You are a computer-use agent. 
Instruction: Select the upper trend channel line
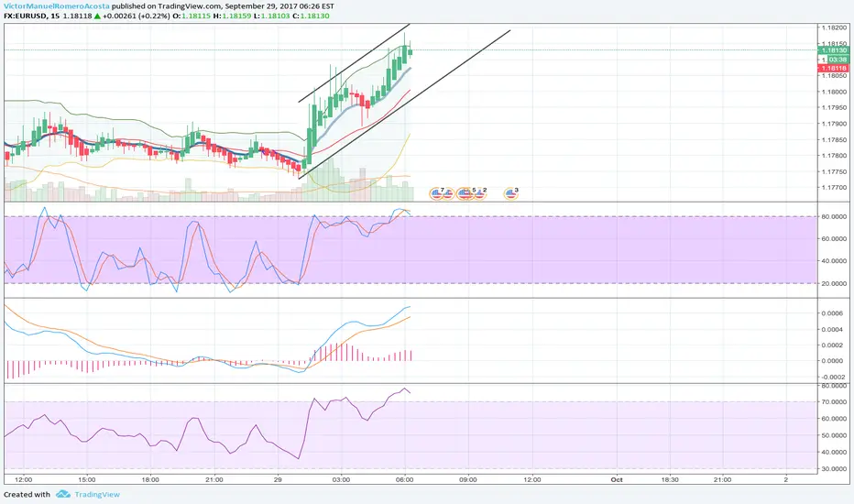click(x=354, y=63)
